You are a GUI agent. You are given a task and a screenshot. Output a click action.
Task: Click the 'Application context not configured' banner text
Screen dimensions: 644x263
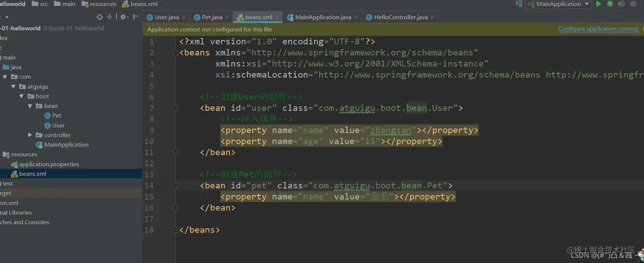point(210,29)
